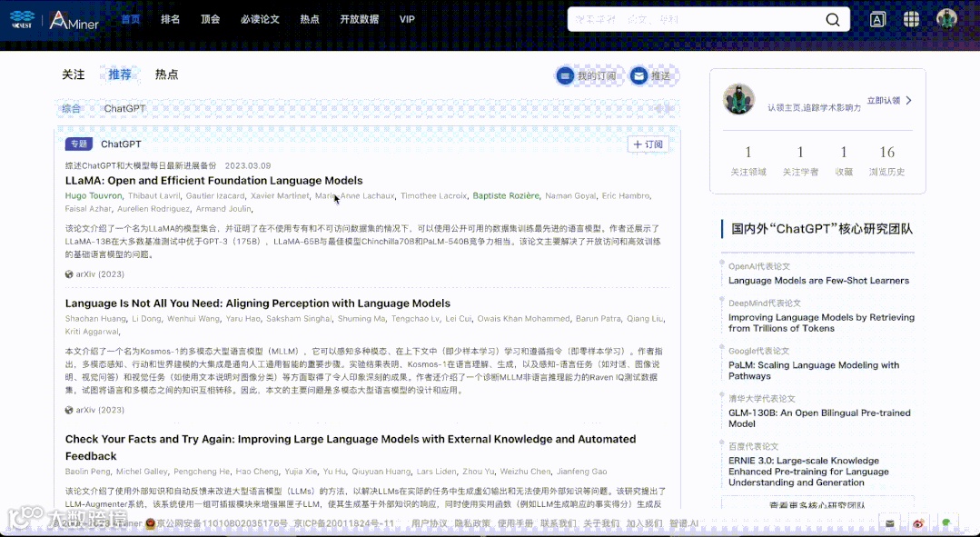This screenshot has height=537, width=980.
Task: Open the 必读论文 nav item
Action: [x=260, y=19]
